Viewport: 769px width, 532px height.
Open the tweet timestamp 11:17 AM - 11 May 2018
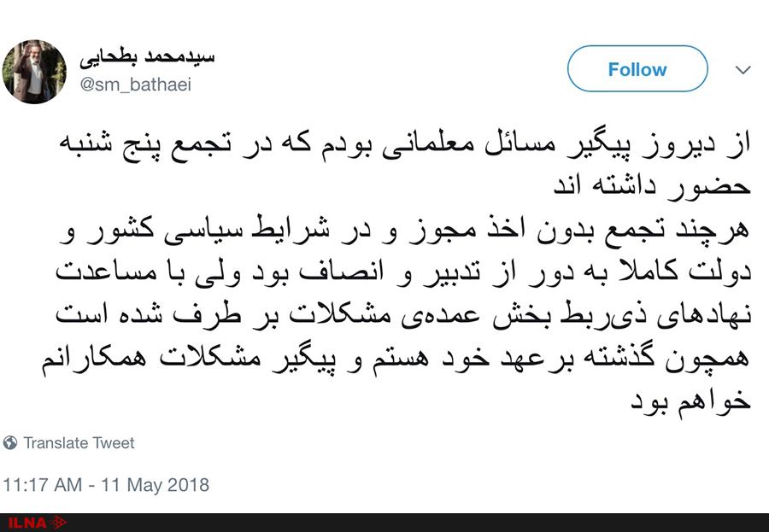(104, 485)
